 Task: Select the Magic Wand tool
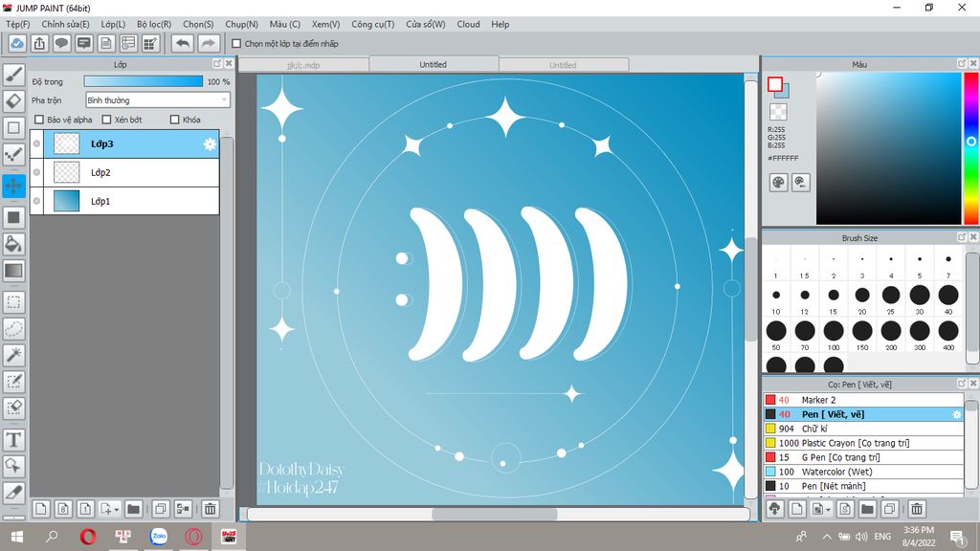tap(13, 355)
